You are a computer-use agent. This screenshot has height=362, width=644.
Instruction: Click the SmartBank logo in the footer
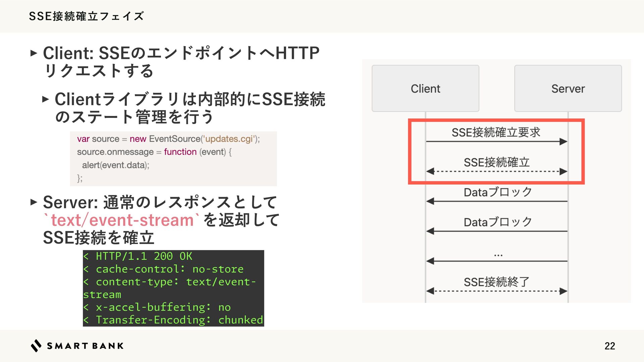tap(77, 346)
